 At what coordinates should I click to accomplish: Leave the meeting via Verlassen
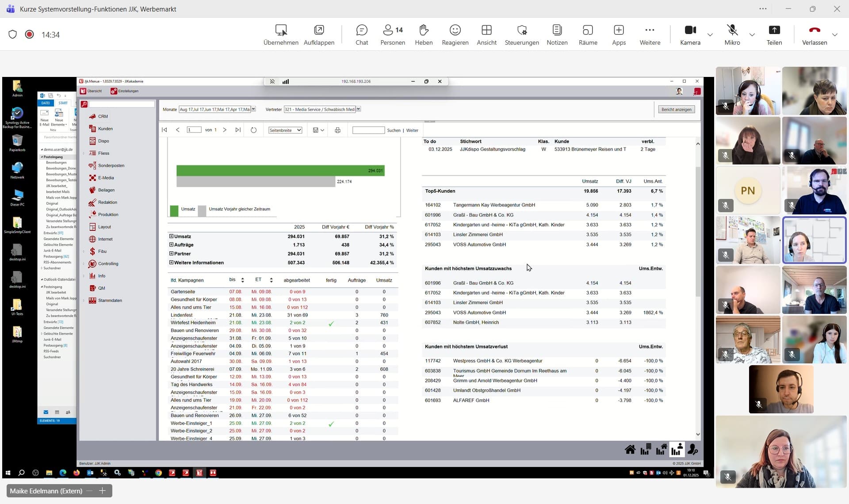click(x=814, y=34)
